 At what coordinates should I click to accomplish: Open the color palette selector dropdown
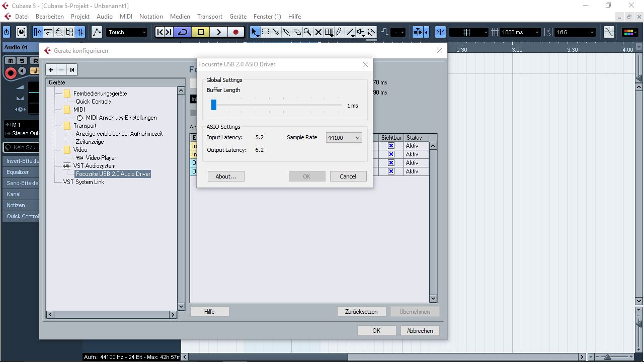pyautogui.click(x=629, y=32)
